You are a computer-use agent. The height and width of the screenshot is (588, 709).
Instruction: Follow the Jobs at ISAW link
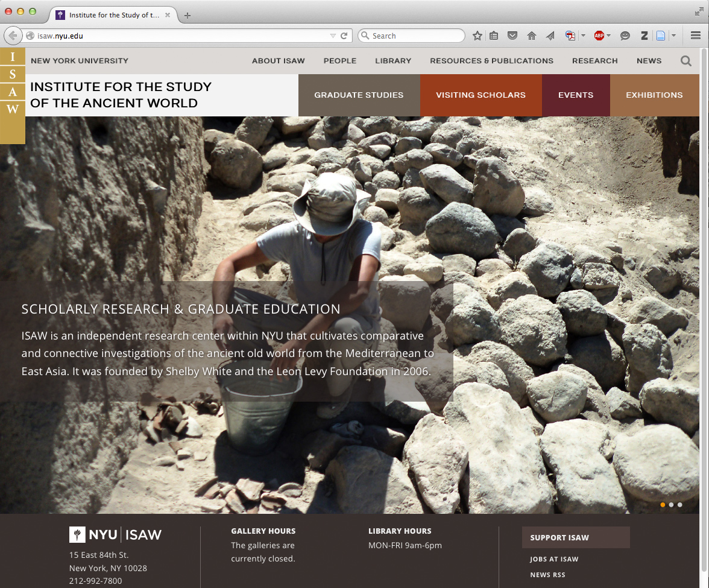coord(554,559)
